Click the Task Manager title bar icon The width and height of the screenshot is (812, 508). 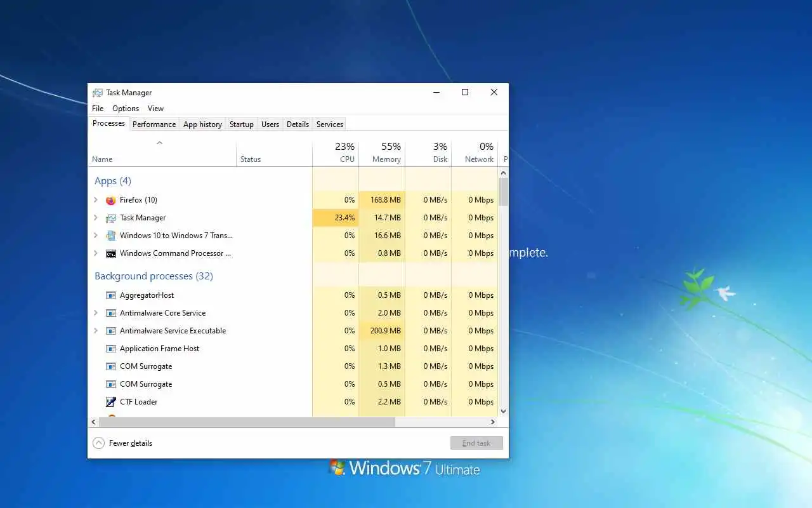click(97, 93)
